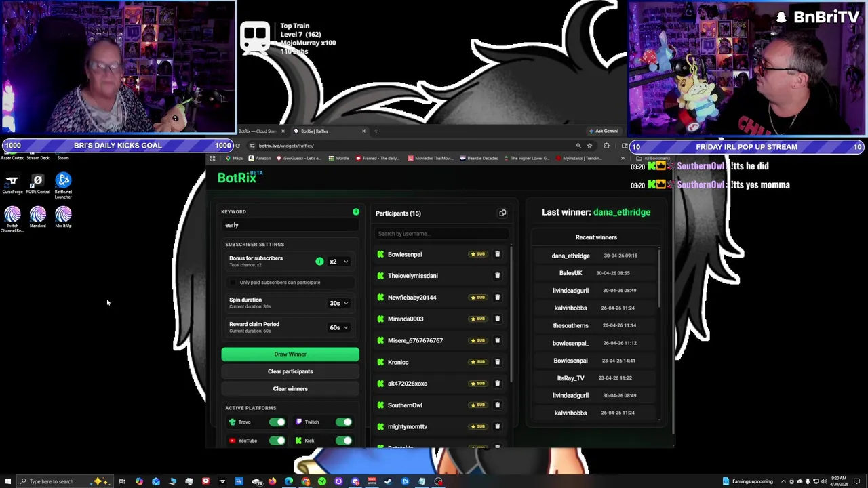The image size is (868, 488).
Task: Remove Misere_676767676767 from the raffle
Action: pos(497,340)
